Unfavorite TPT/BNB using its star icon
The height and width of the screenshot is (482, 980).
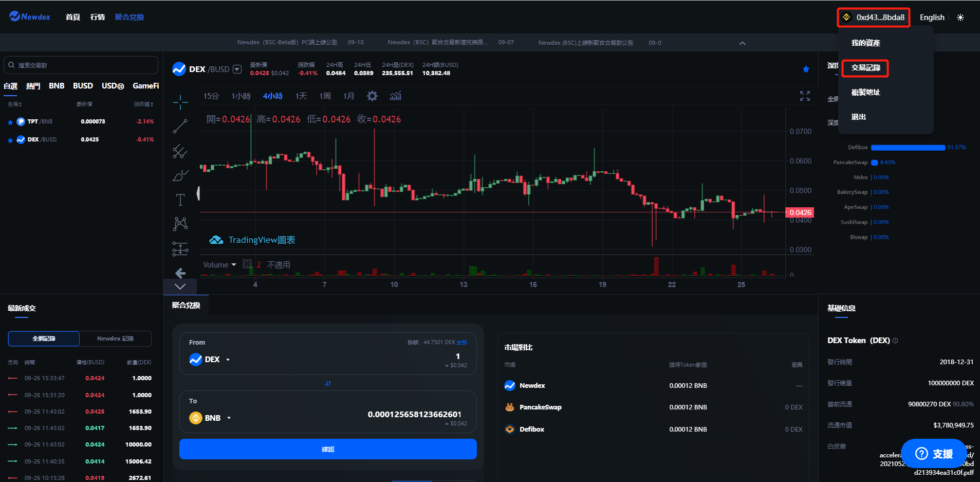(10, 122)
